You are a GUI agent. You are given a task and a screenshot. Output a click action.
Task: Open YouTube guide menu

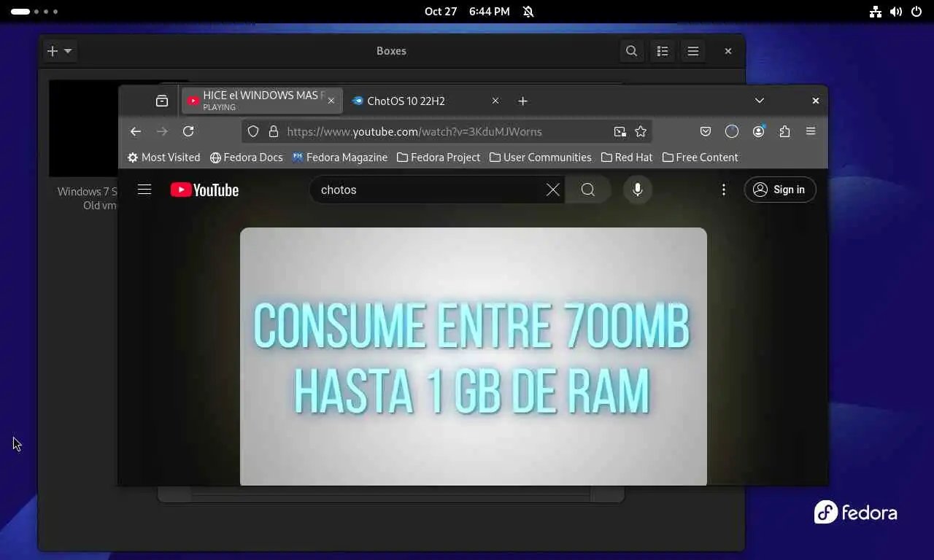(144, 190)
